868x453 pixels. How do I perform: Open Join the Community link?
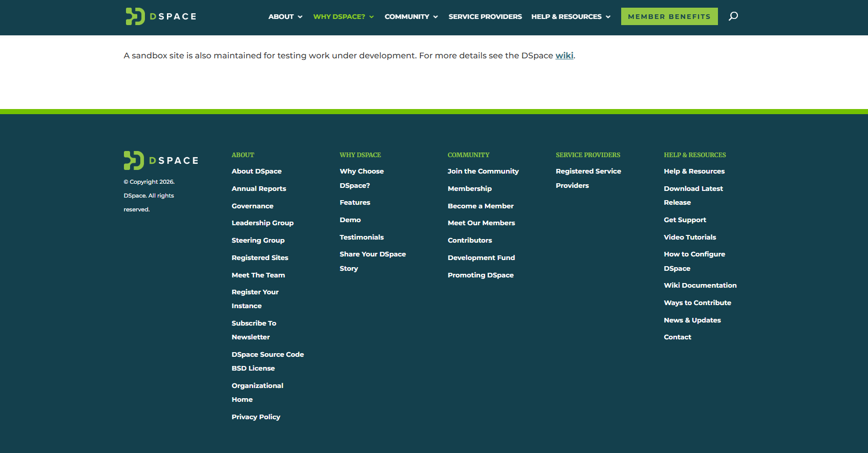click(x=483, y=171)
